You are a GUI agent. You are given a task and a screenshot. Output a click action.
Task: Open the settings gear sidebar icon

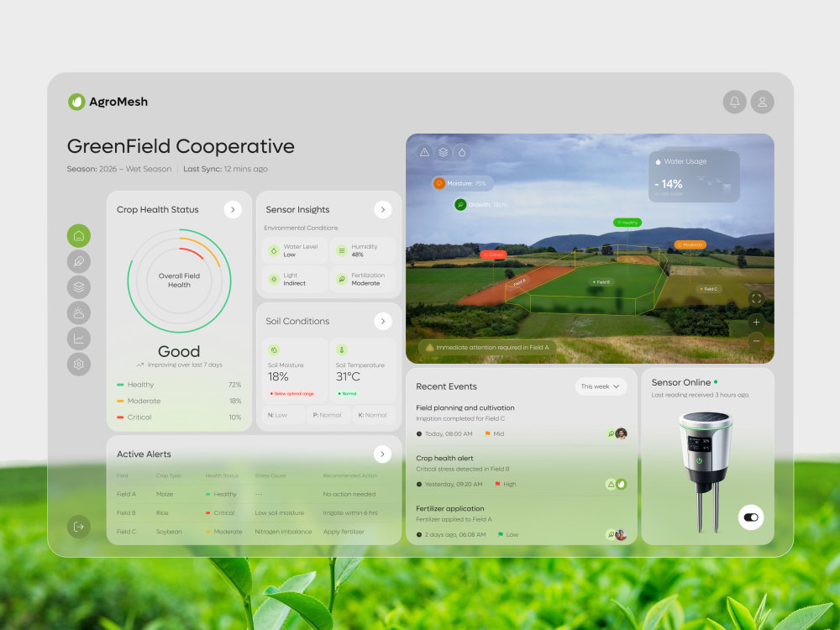(x=79, y=365)
